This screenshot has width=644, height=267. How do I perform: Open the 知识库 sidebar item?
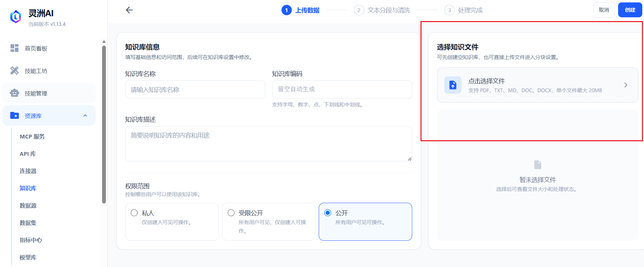28,188
